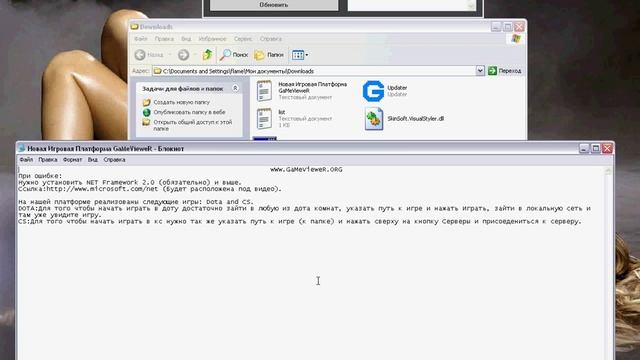640x360 pixels.
Task: Open the Правка menu in Notepad
Action: [x=48, y=160]
